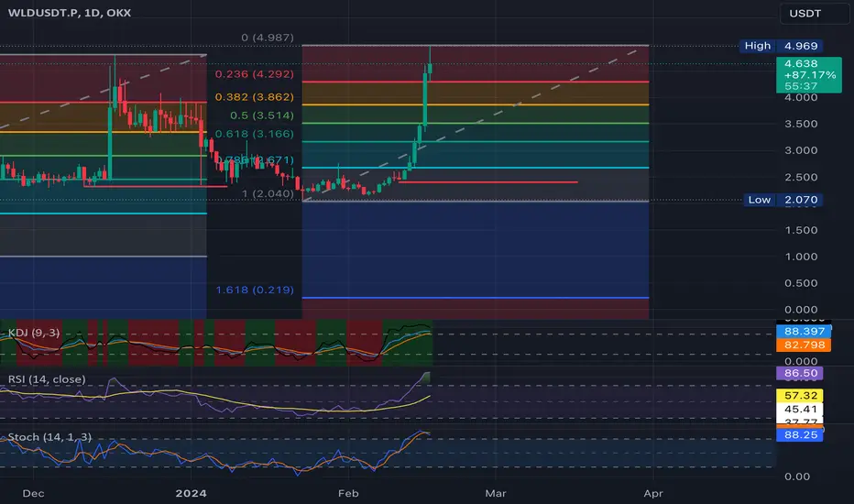Click the Fibonacci label 0.5 (3.514)
Image resolution: width=854 pixels, height=504 pixels.
point(262,115)
